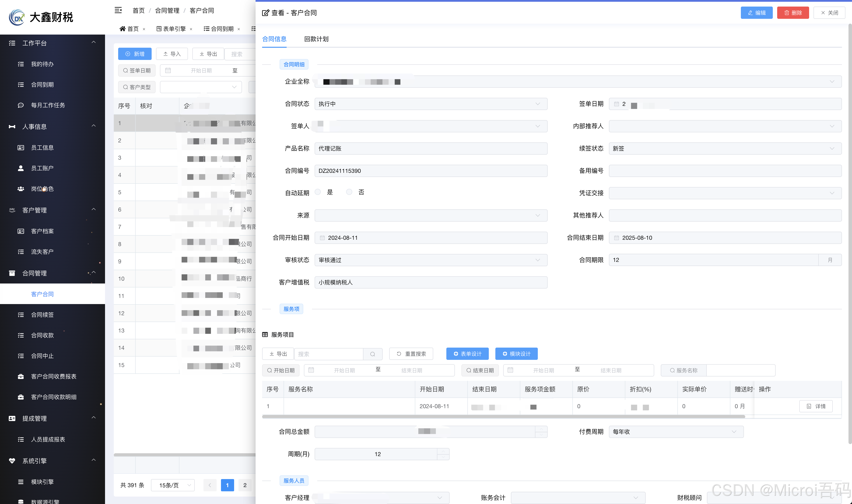The height and width of the screenshot is (504, 852).
Task: Click the 合同总金额 increment stepper arrow
Action: coord(542,429)
